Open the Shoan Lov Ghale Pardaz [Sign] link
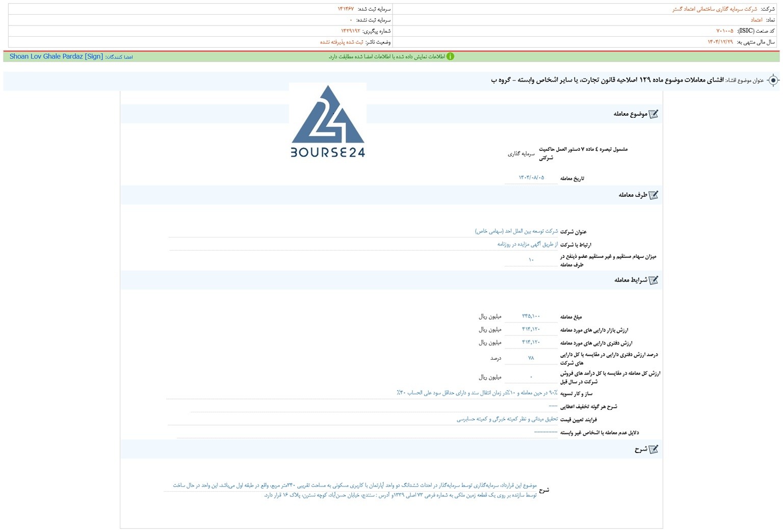This screenshot has width=783, height=532. point(56,57)
